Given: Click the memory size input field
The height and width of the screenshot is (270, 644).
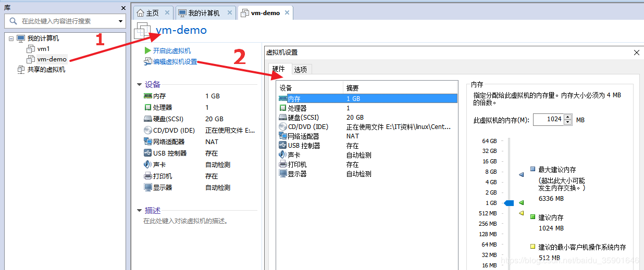Looking at the screenshot, I should pyautogui.click(x=548, y=120).
